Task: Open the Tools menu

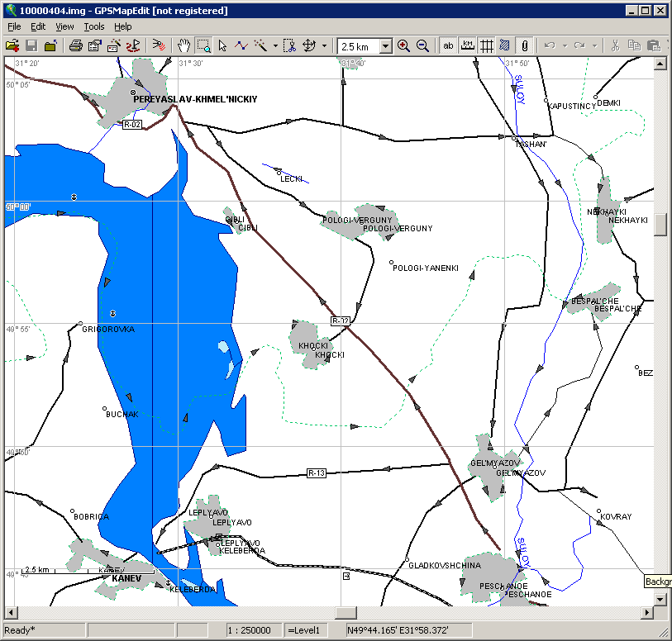Action: click(94, 26)
